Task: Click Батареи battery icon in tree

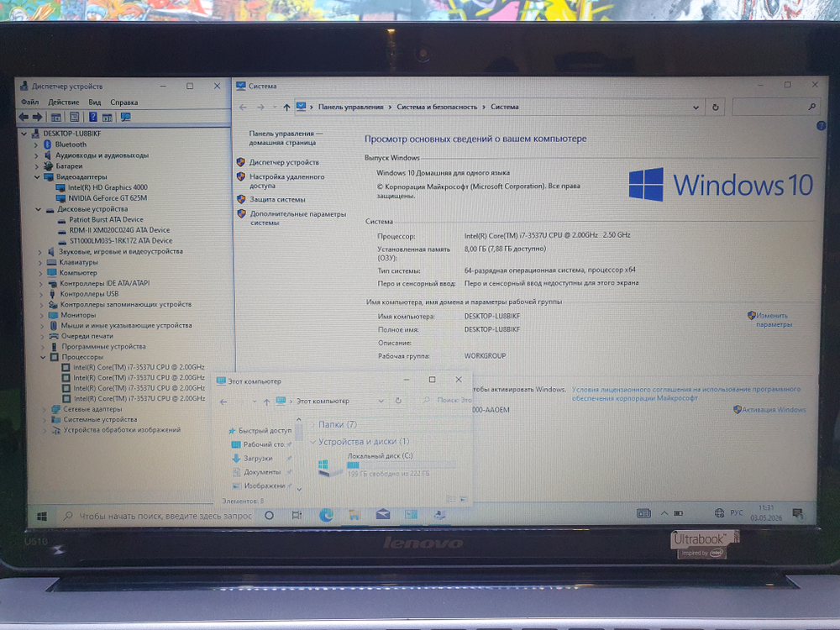Action: (48, 166)
